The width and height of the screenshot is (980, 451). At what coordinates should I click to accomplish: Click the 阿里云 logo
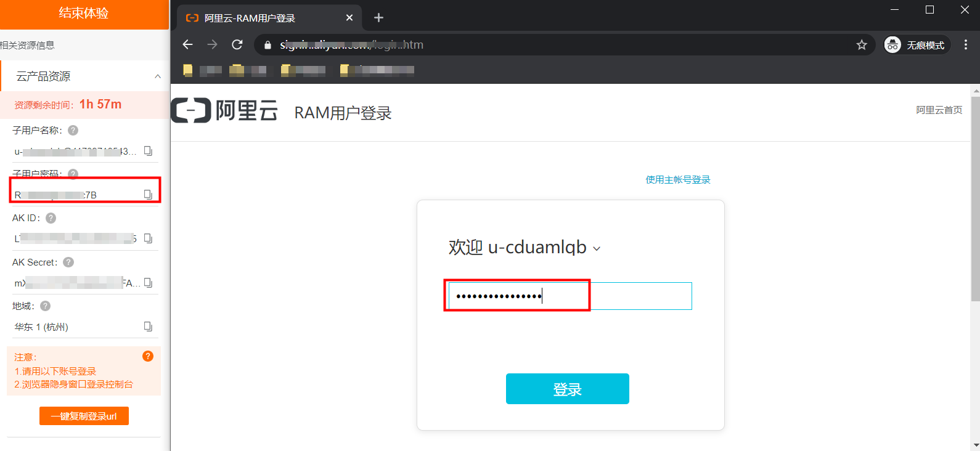pyautogui.click(x=224, y=110)
